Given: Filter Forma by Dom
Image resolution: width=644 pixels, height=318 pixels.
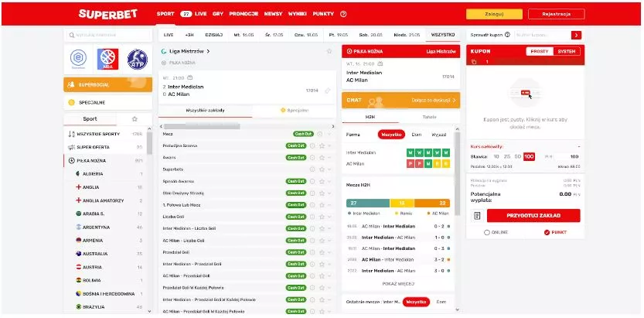Looking at the screenshot, I should tap(417, 135).
